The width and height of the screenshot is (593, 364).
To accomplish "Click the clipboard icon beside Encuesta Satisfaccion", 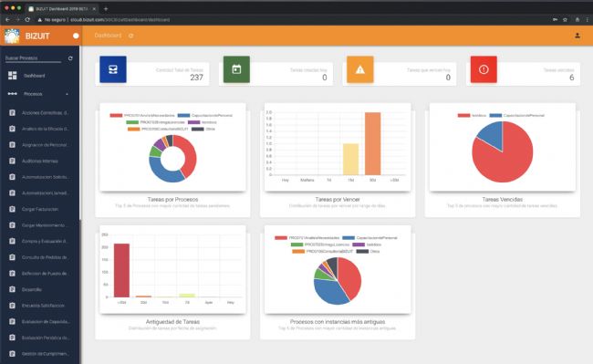I will point(12,306).
